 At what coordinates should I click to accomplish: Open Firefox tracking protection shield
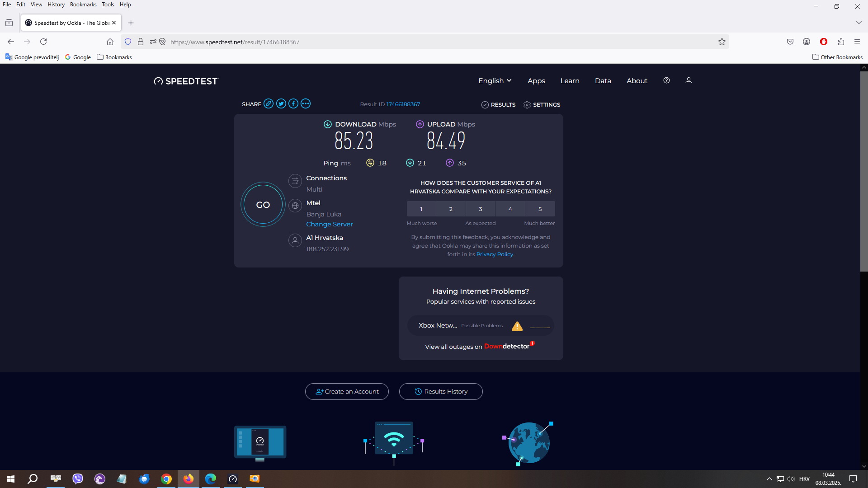coord(128,42)
